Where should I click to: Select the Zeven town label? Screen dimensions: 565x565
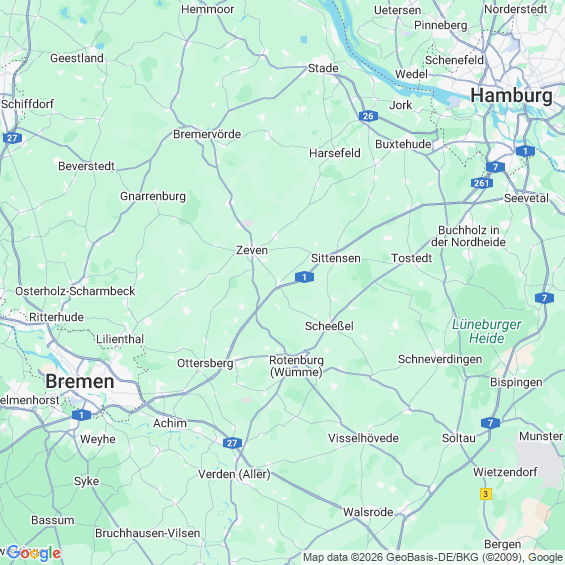point(252,250)
